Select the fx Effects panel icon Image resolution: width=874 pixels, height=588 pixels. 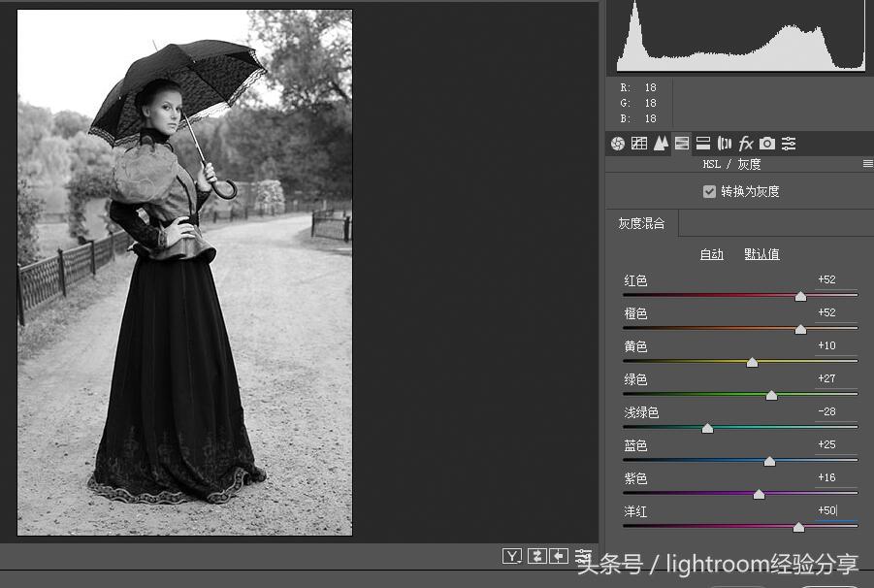coord(746,143)
